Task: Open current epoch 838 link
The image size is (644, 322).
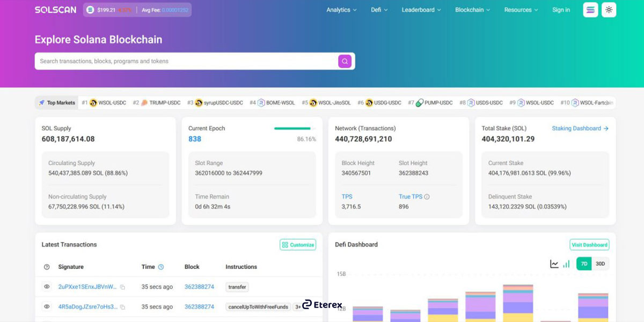Action: (195, 139)
